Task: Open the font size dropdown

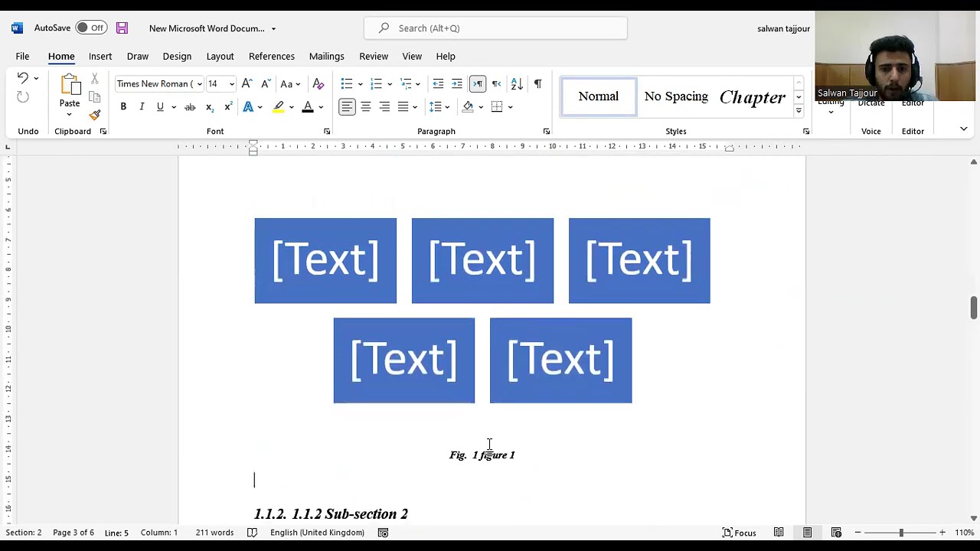Action: coord(231,84)
